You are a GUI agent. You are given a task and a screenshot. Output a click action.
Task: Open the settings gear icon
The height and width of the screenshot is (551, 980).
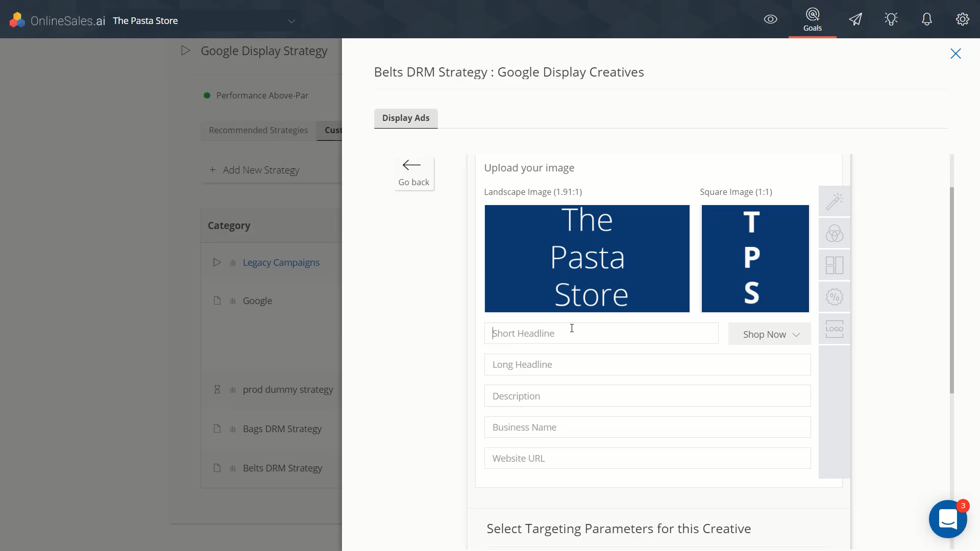click(x=962, y=19)
